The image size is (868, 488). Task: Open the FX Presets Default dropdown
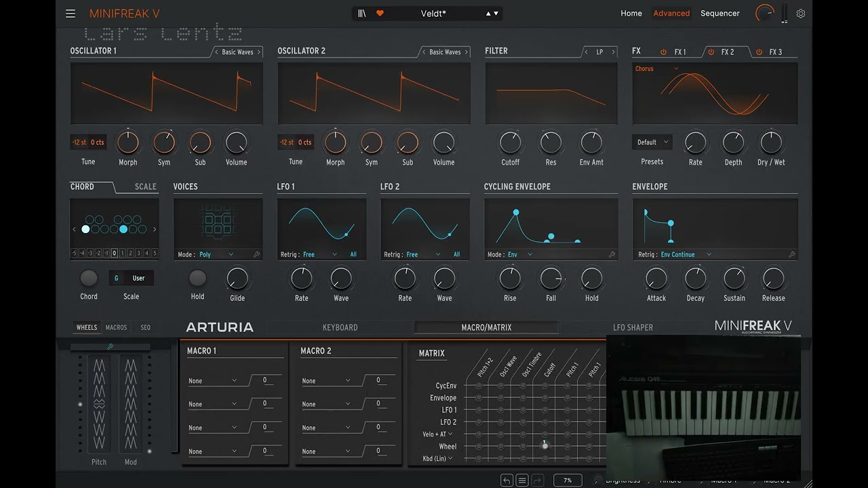click(652, 142)
